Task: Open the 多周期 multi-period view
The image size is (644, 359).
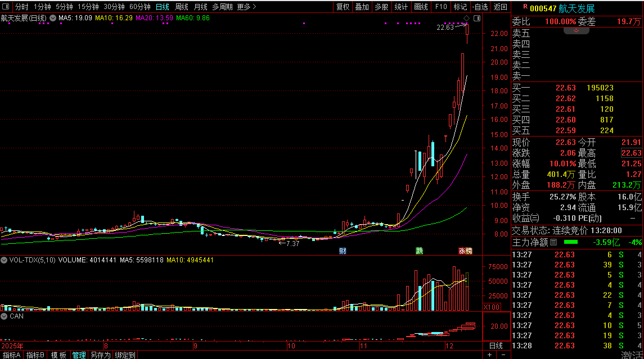Action: [222, 7]
